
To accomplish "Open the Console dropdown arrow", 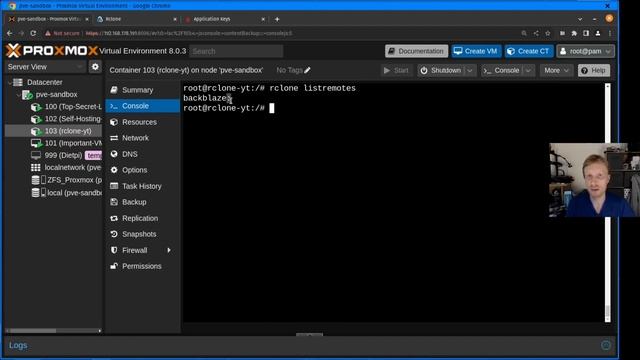I will [x=529, y=70].
